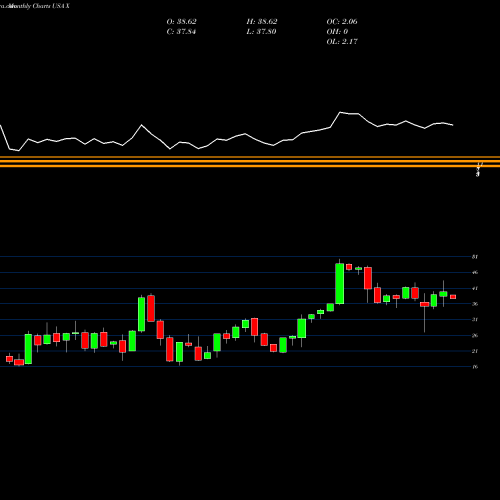
Task: Click the price axis label 21
Action: point(475,351)
